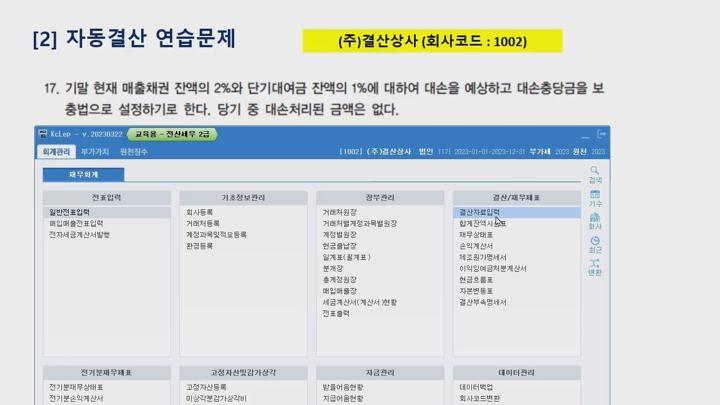This screenshot has width=720, height=405.
Task: Click the 전기분재무제표 section header
Action: coord(107,372)
